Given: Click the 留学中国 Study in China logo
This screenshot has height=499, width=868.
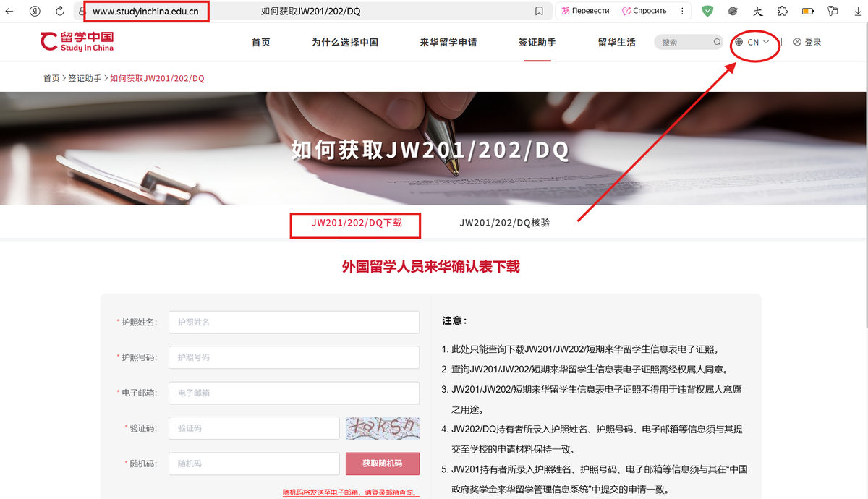Looking at the screenshot, I should (77, 41).
